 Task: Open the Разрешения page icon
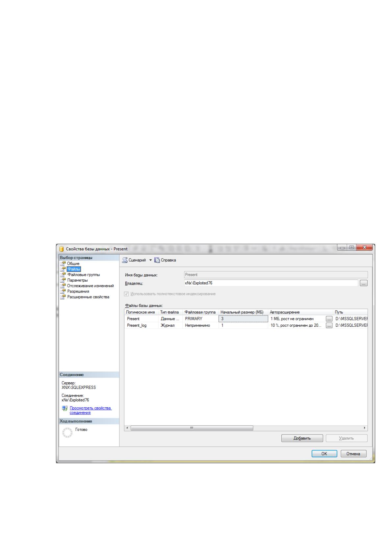click(63, 291)
